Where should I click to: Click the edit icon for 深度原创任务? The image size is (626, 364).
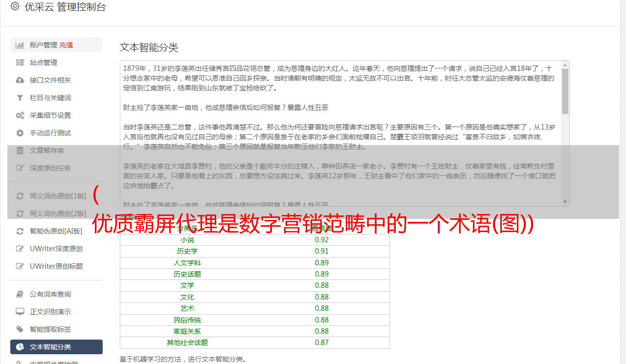[20, 168]
